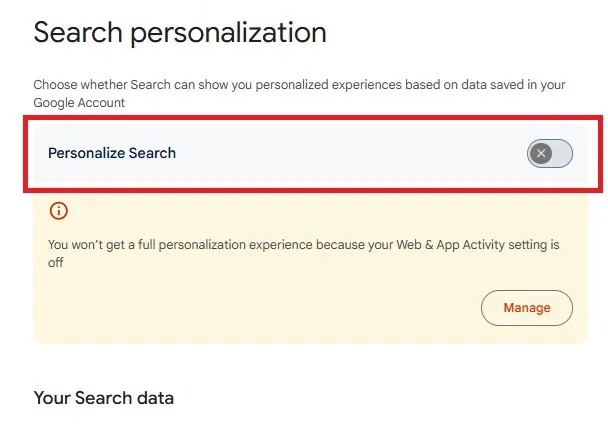Image resolution: width=608 pixels, height=428 pixels.
Task: Select the Your Search data heading
Action: [x=103, y=398]
